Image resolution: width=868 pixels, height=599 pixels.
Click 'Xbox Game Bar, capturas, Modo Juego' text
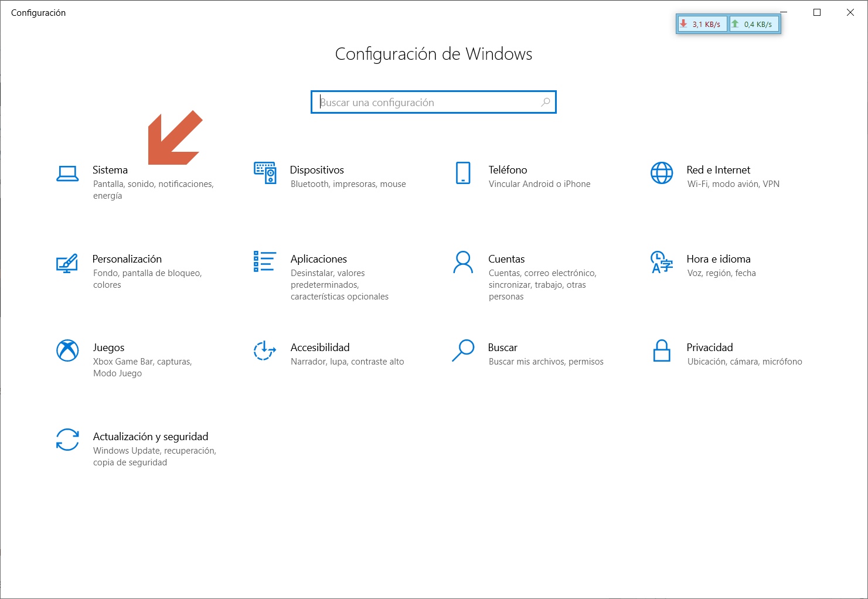tap(142, 367)
